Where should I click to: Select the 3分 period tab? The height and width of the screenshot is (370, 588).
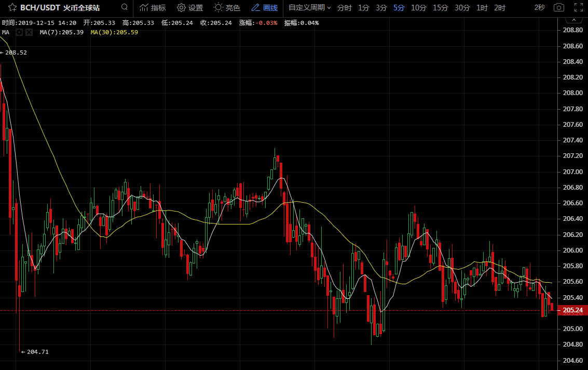[381, 7]
